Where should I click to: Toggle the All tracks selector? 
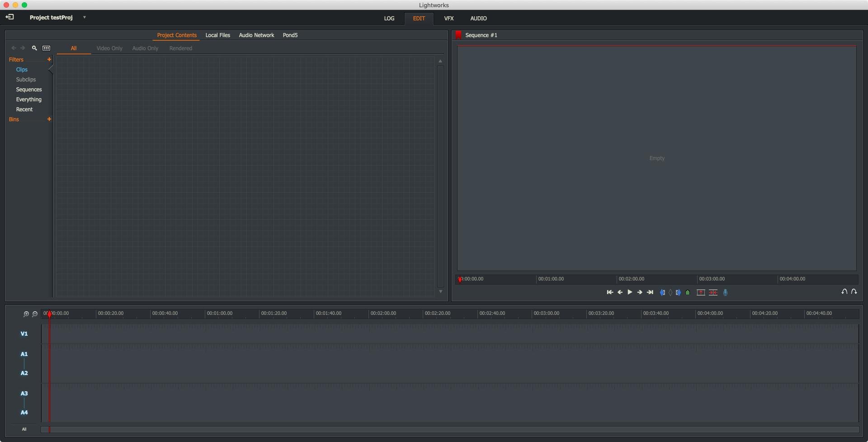click(x=24, y=429)
